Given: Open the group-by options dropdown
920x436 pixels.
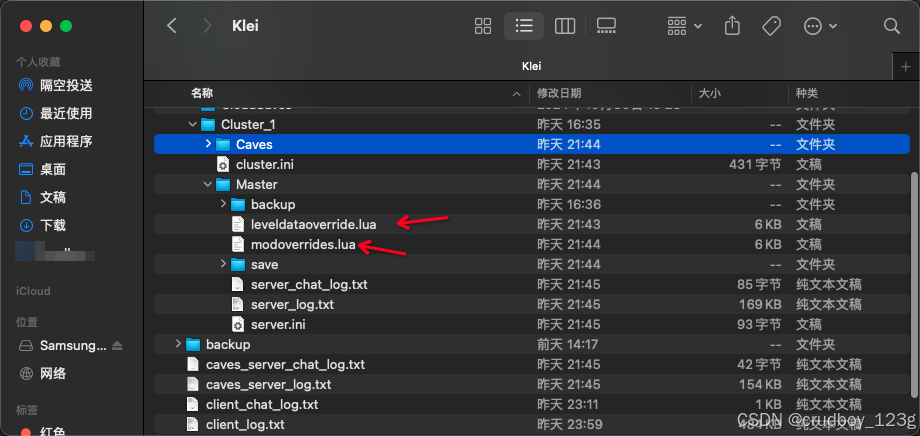Looking at the screenshot, I should coord(684,25).
